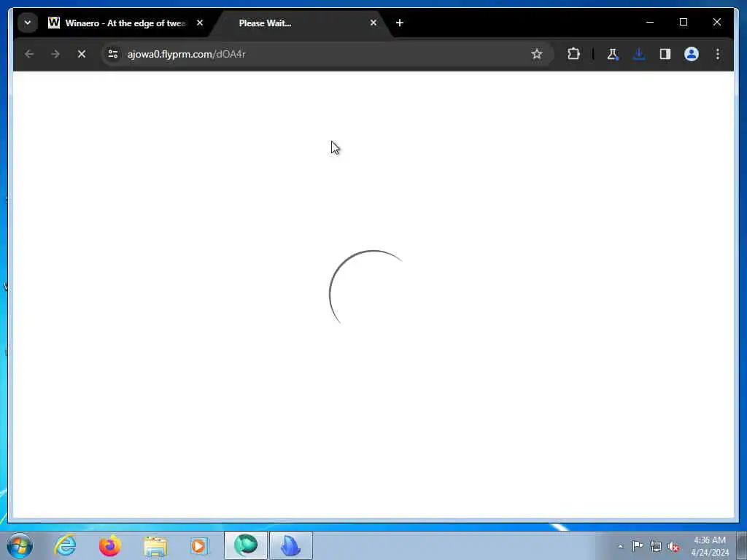This screenshot has height=560, width=747.
Task: Open Chrome Labs flask icon
Action: click(613, 54)
